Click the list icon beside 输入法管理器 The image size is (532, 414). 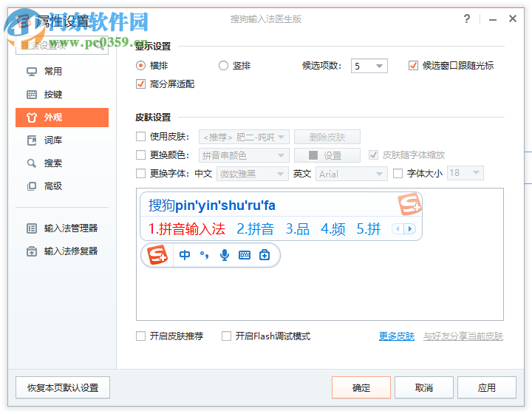pos(32,228)
